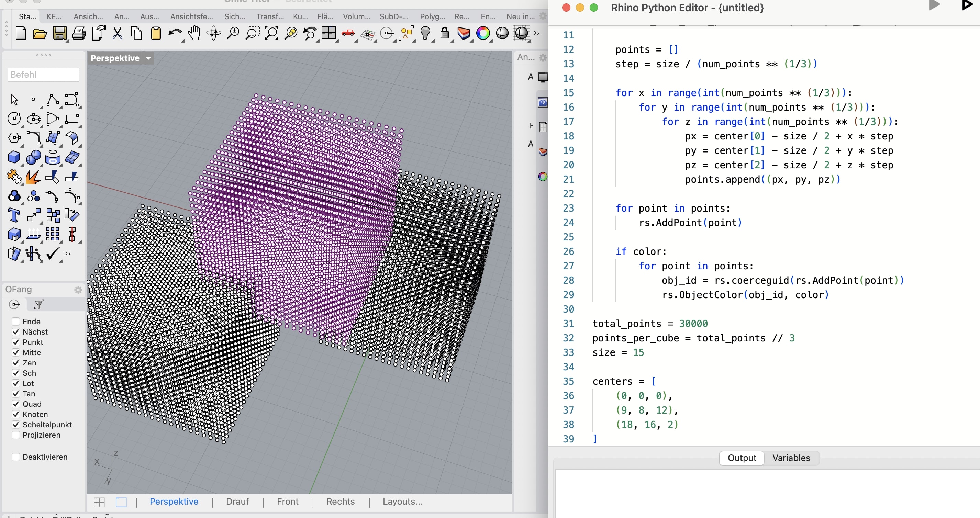Expand the hidden toolbar icons chevron
This screenshot has width=980, height=518.
point(536,33)
